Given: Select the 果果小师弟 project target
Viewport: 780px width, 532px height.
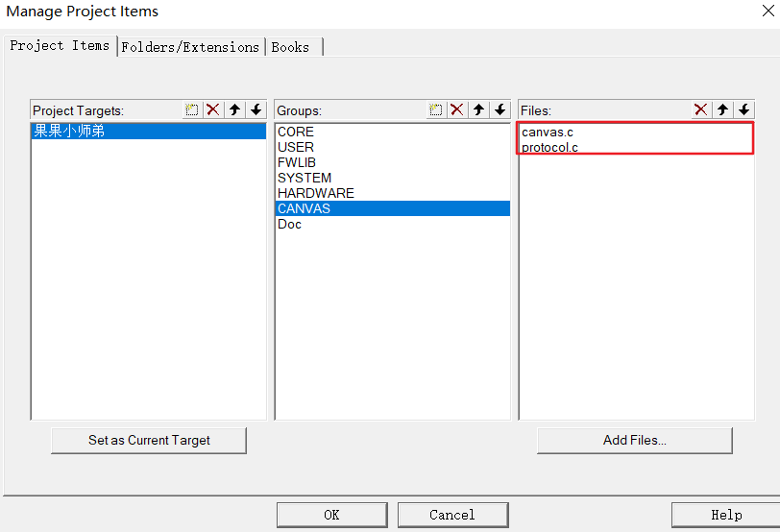Looking at the screenshot, I should (x=148, y=132).
